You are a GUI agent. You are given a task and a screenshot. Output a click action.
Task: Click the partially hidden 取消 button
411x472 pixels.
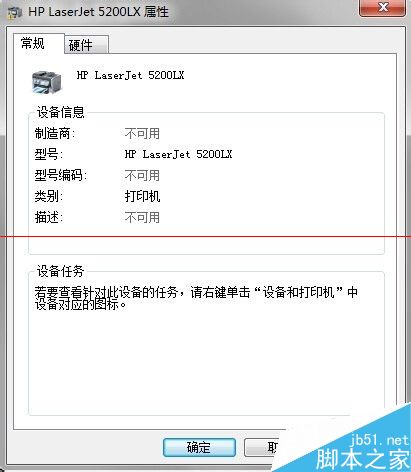point(262,447)
